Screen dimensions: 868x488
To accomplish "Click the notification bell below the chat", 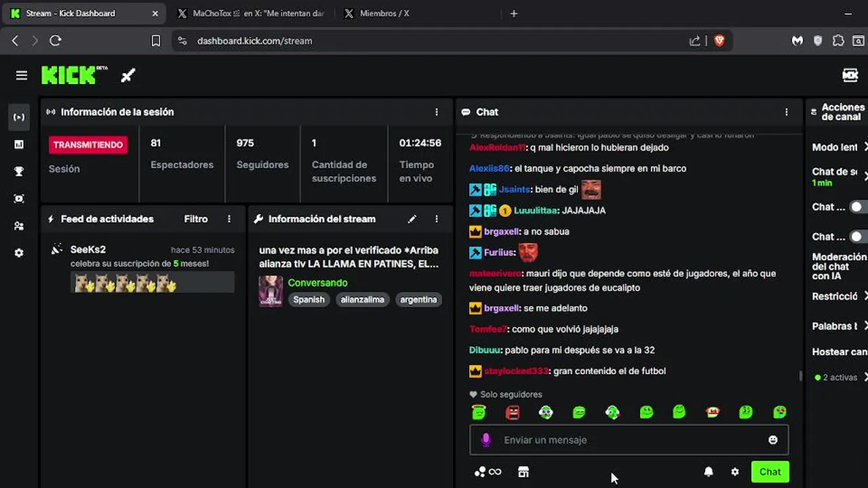I will [709, 472].
